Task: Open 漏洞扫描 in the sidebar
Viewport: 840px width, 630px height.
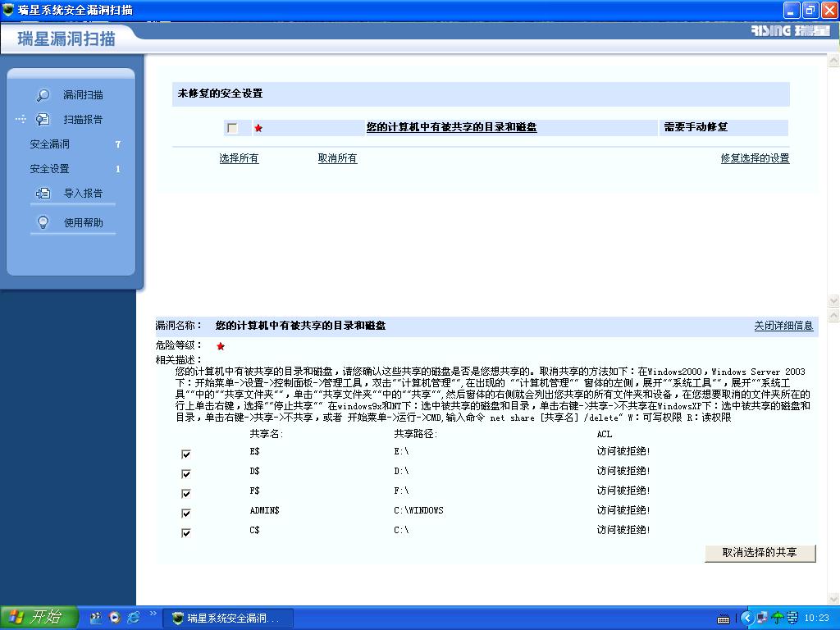Action: point(83,95)
